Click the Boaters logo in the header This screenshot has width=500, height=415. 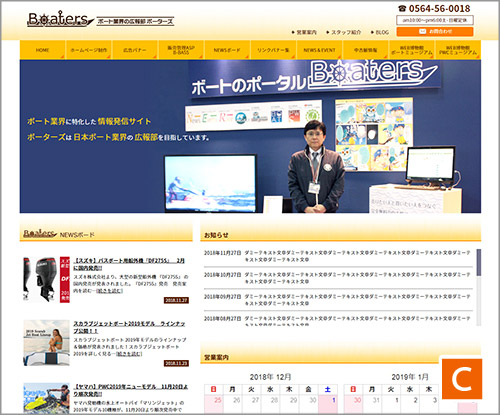pyautogui.click(x=60, y=19)
